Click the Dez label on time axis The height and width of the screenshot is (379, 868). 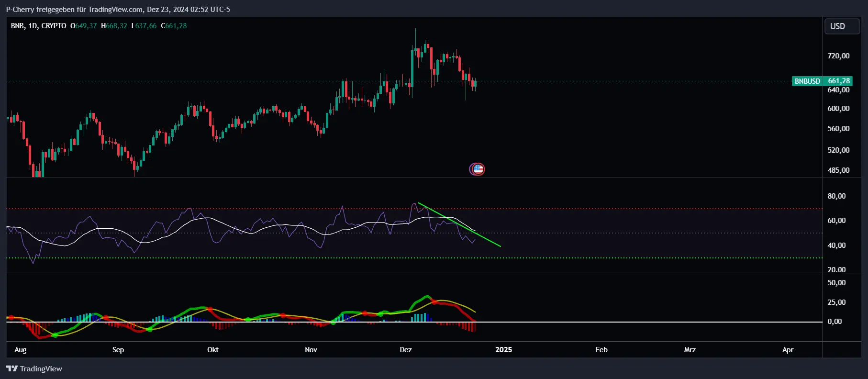pos(406,350)
